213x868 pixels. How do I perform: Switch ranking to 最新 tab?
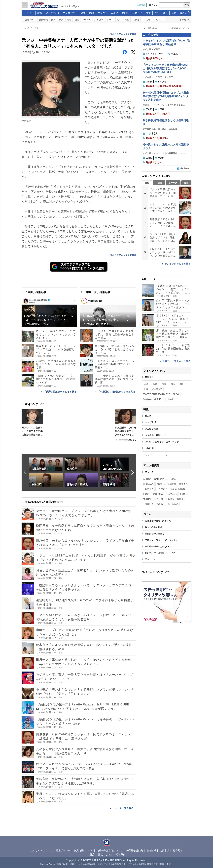pos(147,183)
